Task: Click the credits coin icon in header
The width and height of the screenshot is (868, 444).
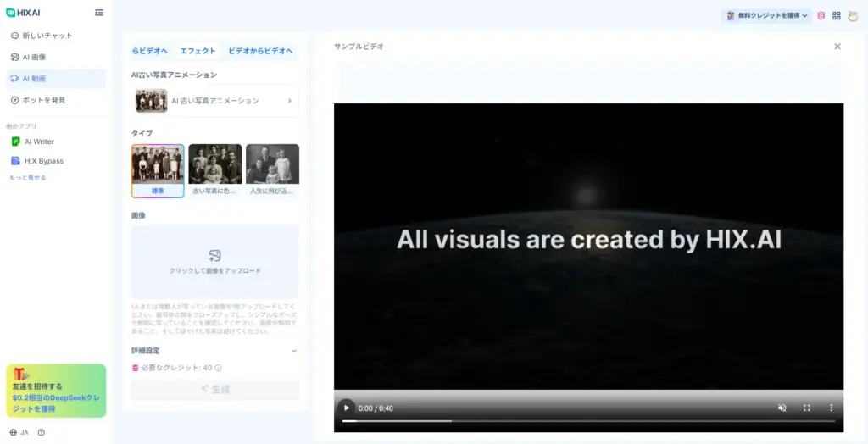Action: [x=821, y=15]
